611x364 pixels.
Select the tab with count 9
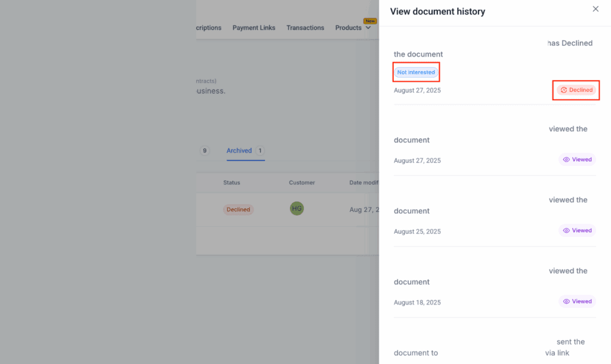(205, 150)
